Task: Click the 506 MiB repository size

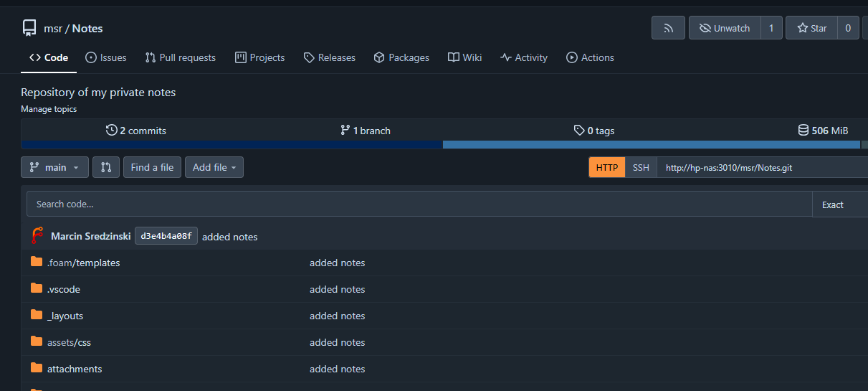Action: pos(823,131)
